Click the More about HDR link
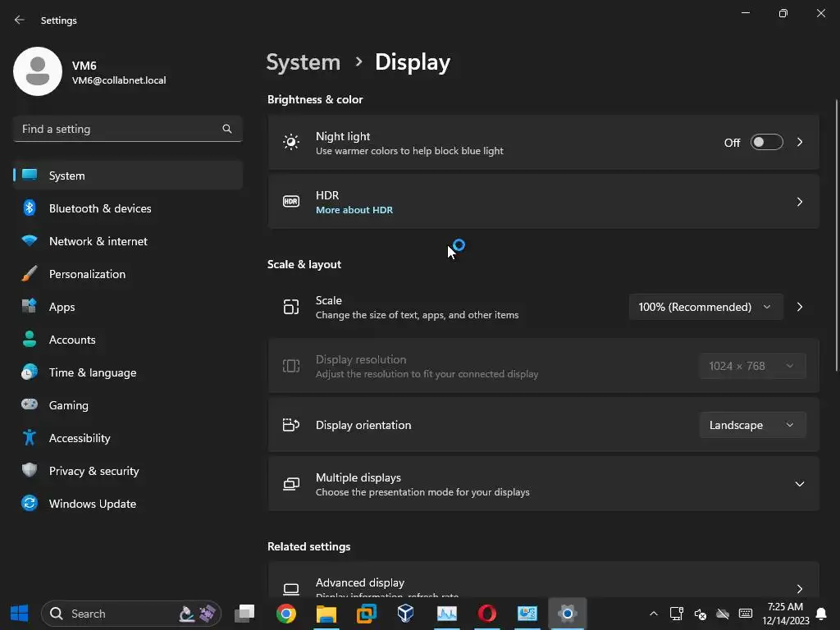 click(x=354, y=210)
